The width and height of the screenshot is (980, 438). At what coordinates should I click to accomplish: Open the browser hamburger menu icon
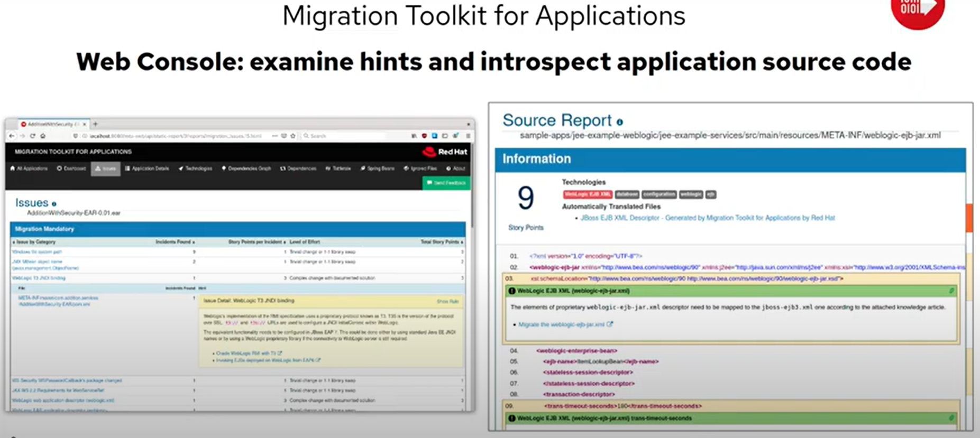click(468, 136)
